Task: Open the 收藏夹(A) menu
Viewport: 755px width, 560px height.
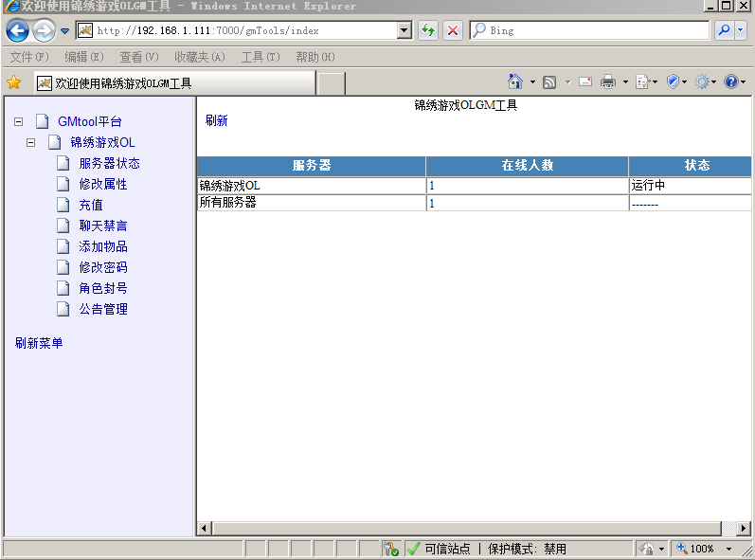Action: pos(199,57)
